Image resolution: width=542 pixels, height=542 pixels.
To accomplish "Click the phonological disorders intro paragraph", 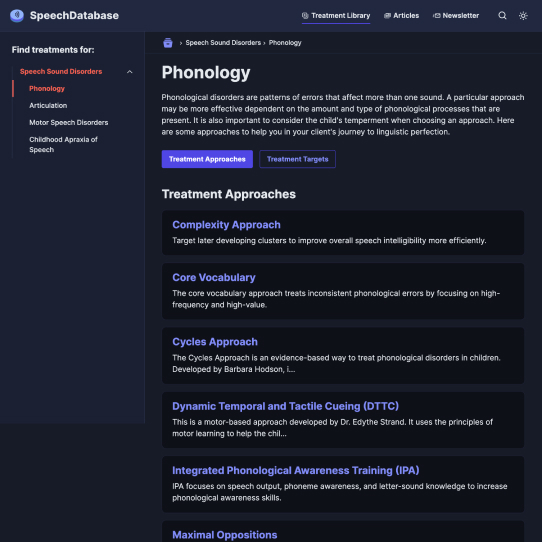I will (343, 114).
